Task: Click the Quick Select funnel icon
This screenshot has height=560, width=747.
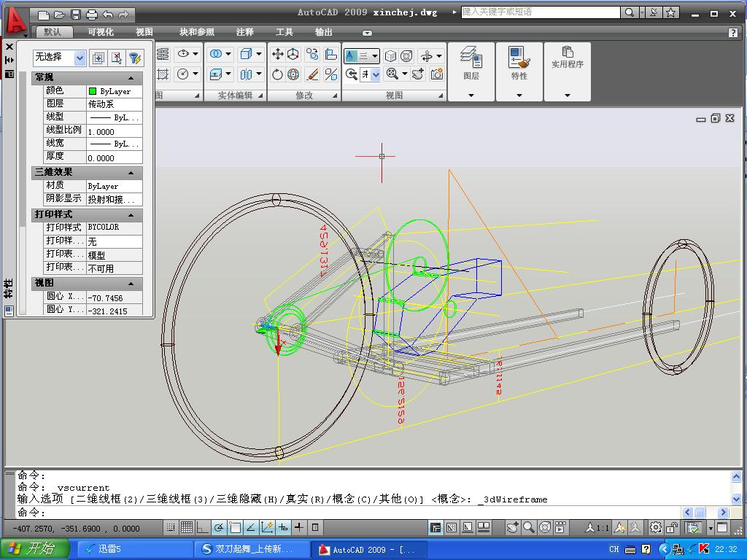Action: (x=135, y=58)
